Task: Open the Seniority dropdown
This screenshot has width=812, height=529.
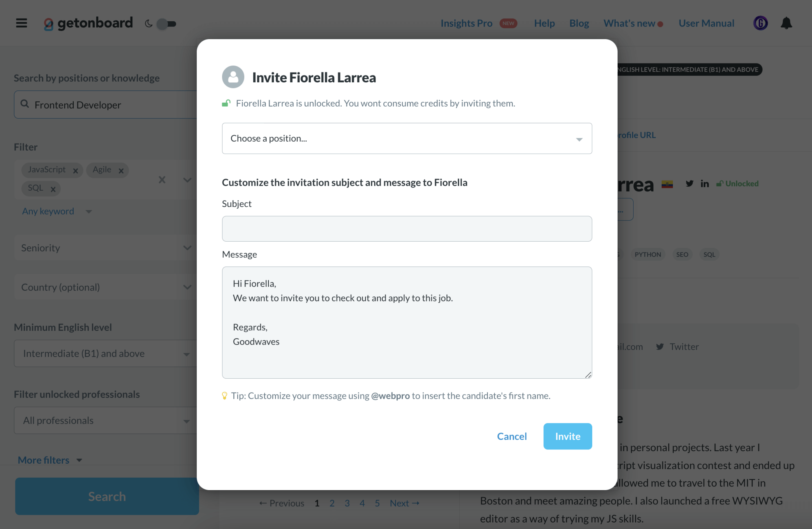Action: 106,248
